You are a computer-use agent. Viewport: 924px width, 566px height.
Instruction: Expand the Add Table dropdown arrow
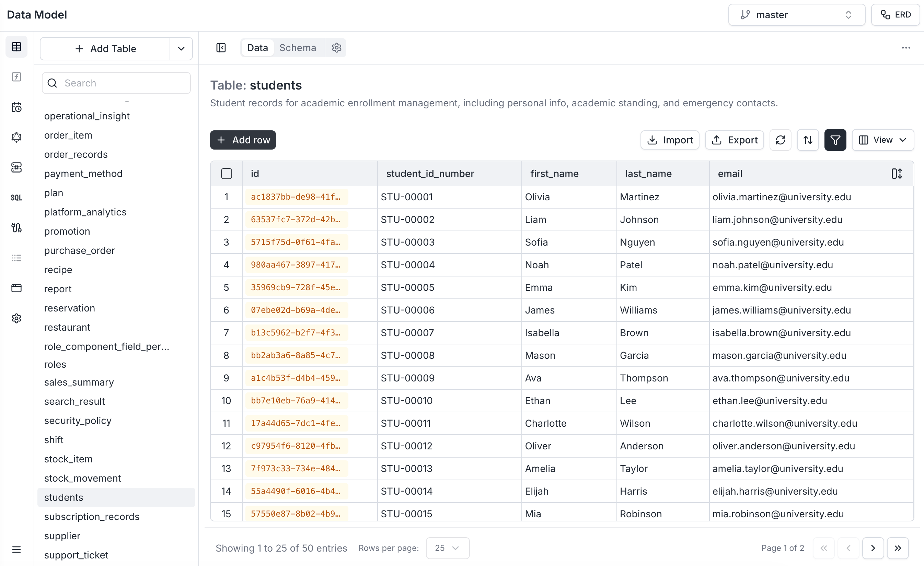[x=181, y=49]
